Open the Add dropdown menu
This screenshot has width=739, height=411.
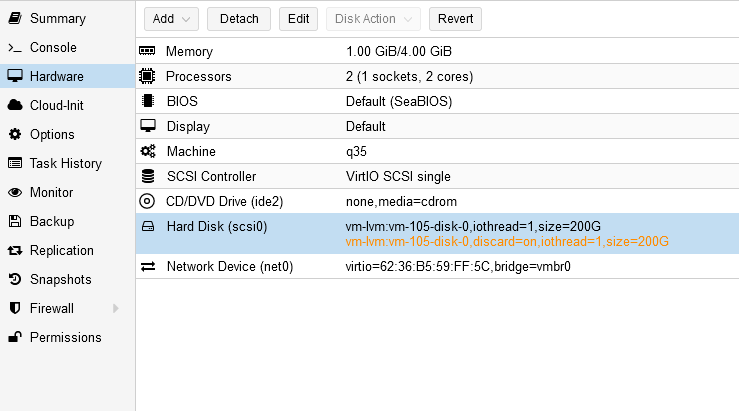(x=172, y=19)
